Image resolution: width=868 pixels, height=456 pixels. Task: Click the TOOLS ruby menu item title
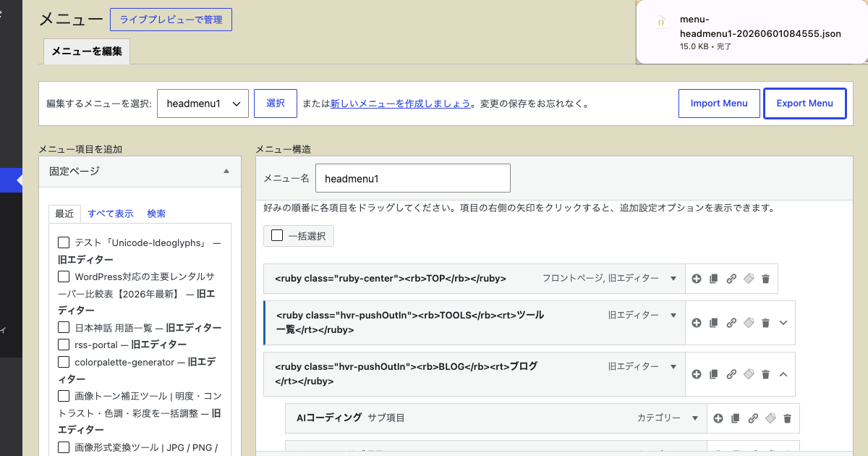tap(411, 323)
